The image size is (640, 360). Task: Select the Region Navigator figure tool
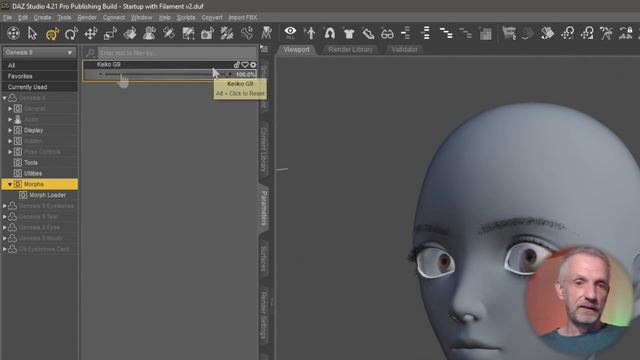(x=149, y=33)
